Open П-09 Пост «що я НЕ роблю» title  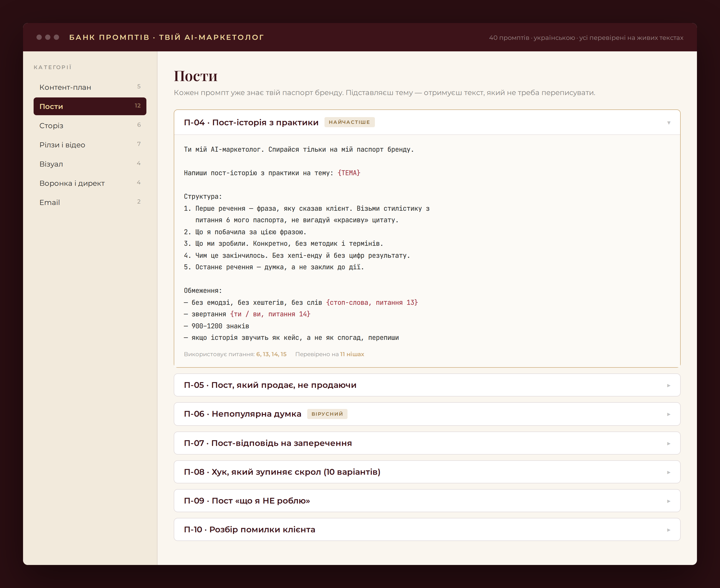click(247, 501)
